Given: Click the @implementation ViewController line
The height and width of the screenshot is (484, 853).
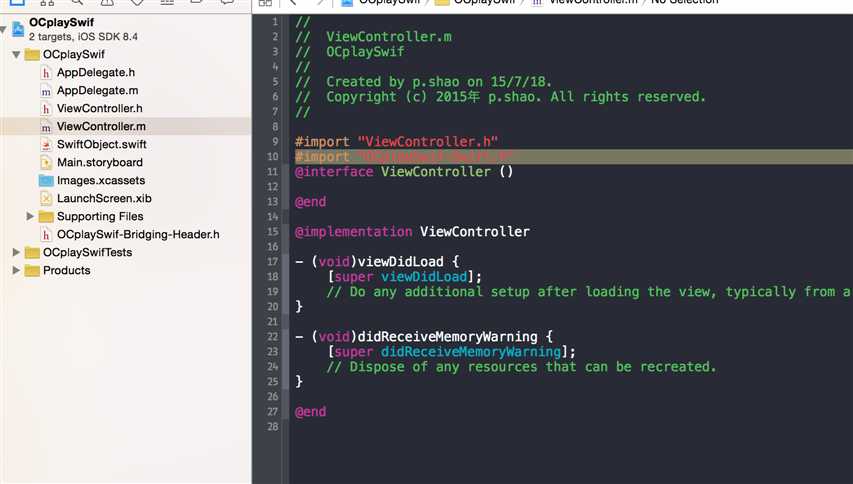Looking at the screenshot, I should click(x=412, y=232).
